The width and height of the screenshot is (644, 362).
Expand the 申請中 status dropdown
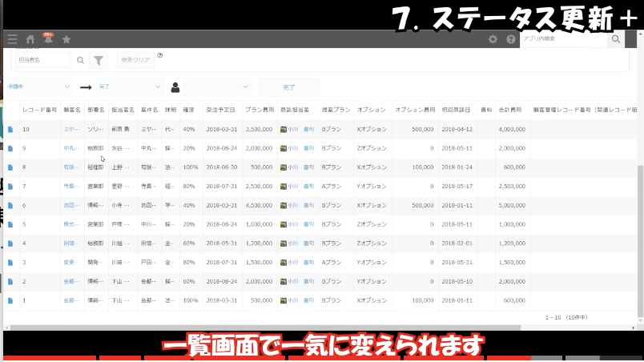click(x=38, y=86)
